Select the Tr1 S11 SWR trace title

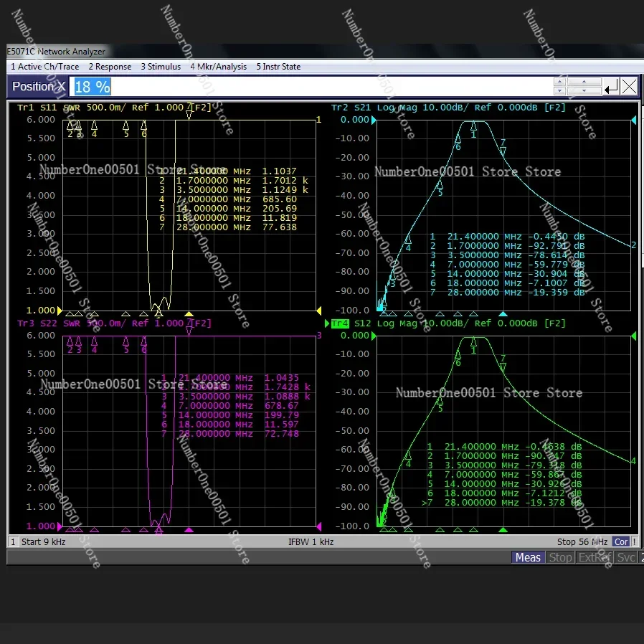point(114,108)
